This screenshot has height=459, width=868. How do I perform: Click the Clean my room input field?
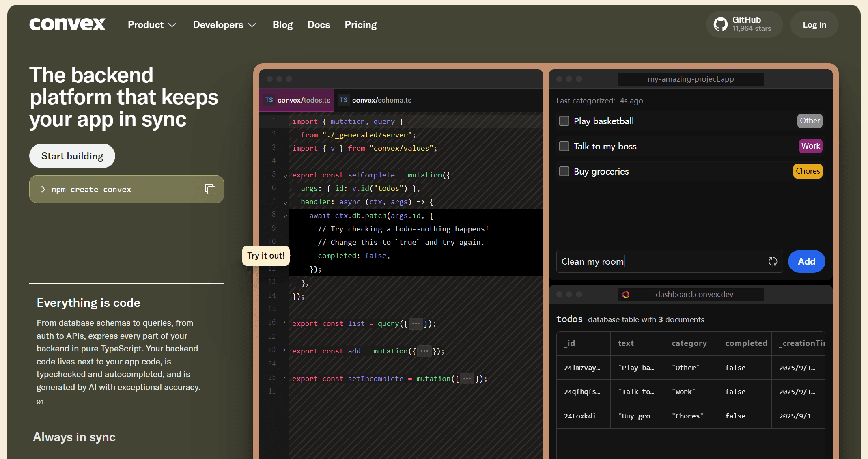657,262
